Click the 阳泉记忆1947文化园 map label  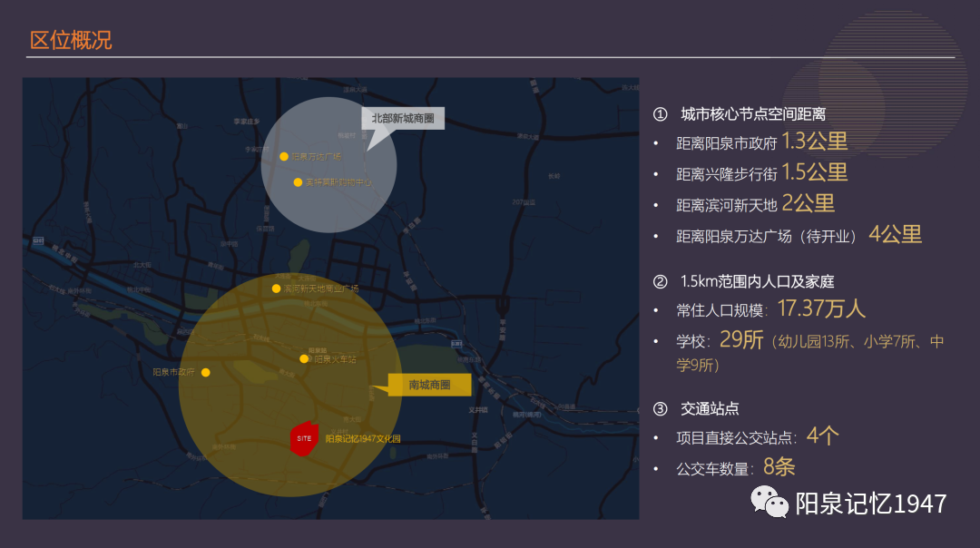tap(363, 439)
